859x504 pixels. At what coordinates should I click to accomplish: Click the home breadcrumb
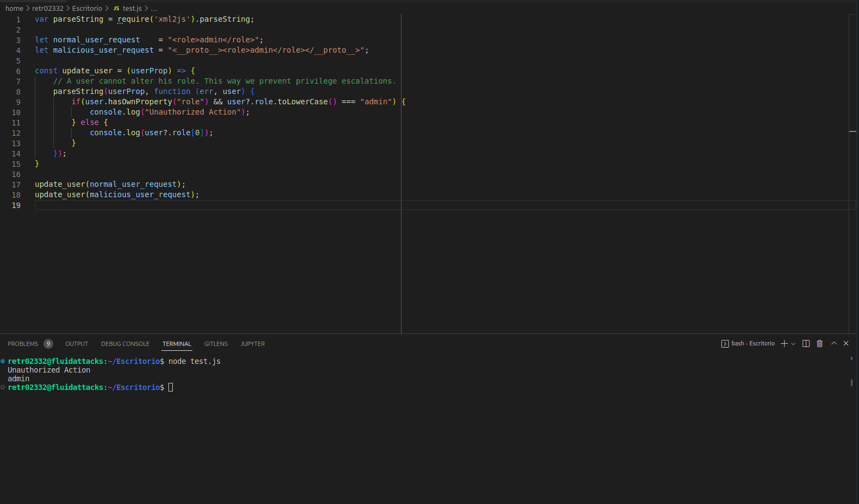click(14, 8)
